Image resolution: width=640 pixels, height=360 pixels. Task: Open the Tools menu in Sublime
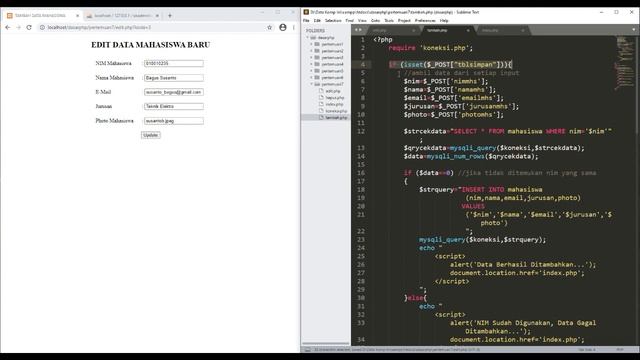click(389, 20)
